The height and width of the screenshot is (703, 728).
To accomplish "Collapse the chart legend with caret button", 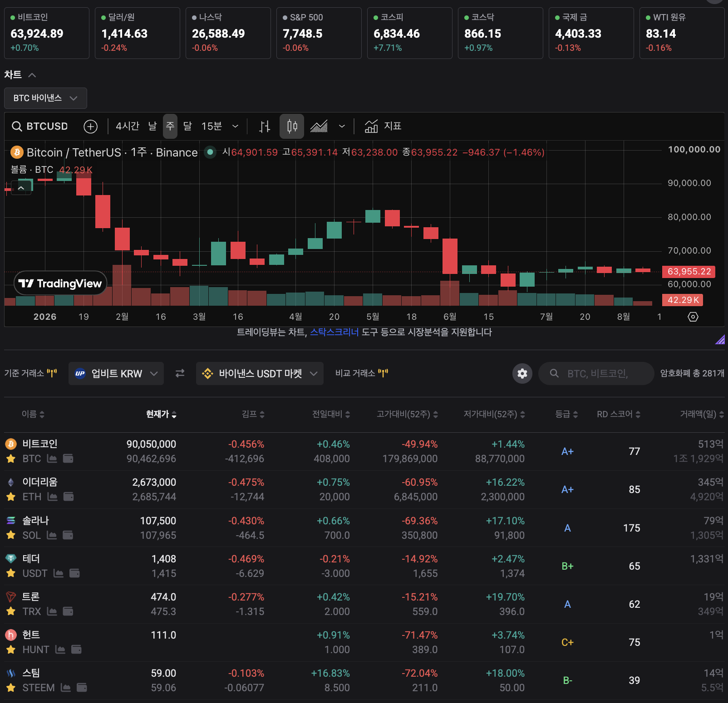I will coord(21,187).
